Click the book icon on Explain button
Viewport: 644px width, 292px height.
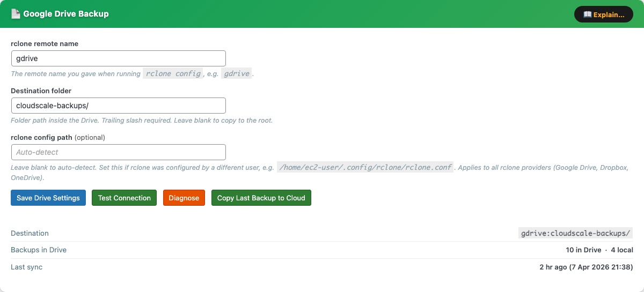(587, 14)
